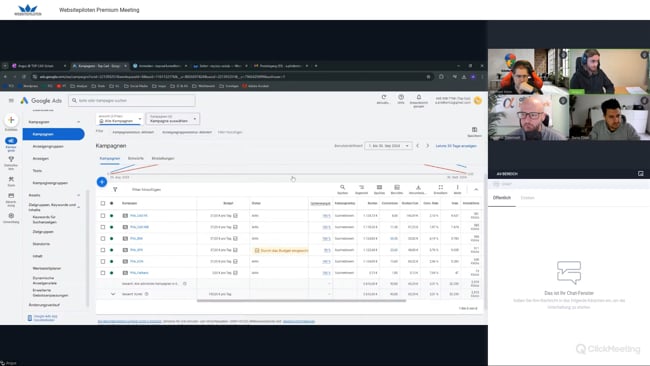This screenshot has height=366, width=650.
Task: Click the Expand fullscreen icon in table toolbar
Action: (x=441, y=187)
